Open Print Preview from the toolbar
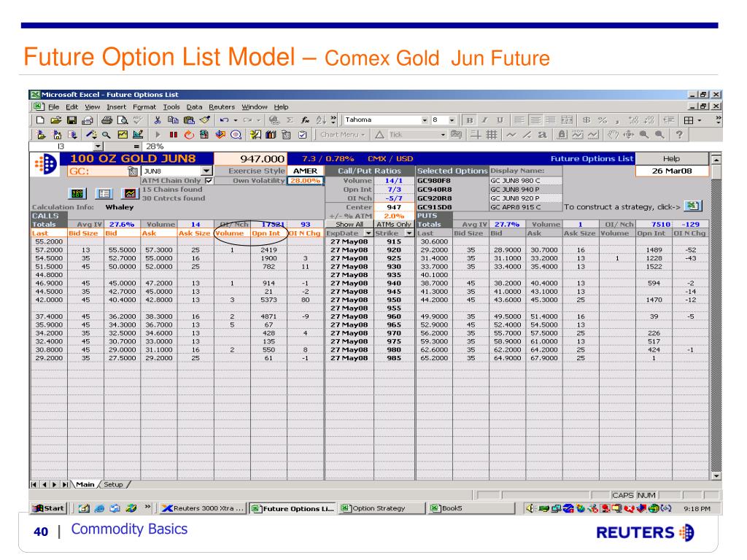747x560 pixels. tap(123, 120)
